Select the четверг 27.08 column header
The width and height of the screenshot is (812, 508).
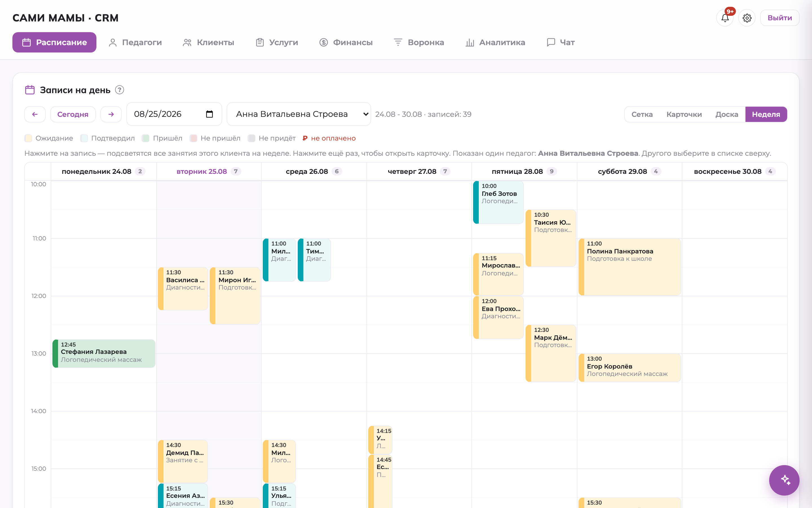pos(419,171)
